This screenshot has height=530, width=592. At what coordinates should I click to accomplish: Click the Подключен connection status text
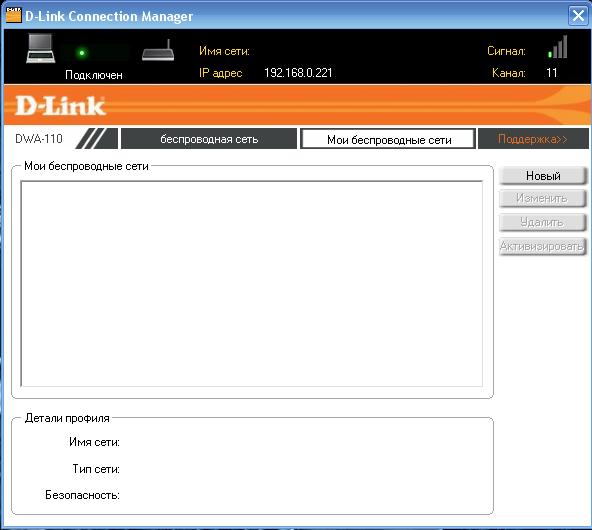pyautogui.click(x=94, y=75)
